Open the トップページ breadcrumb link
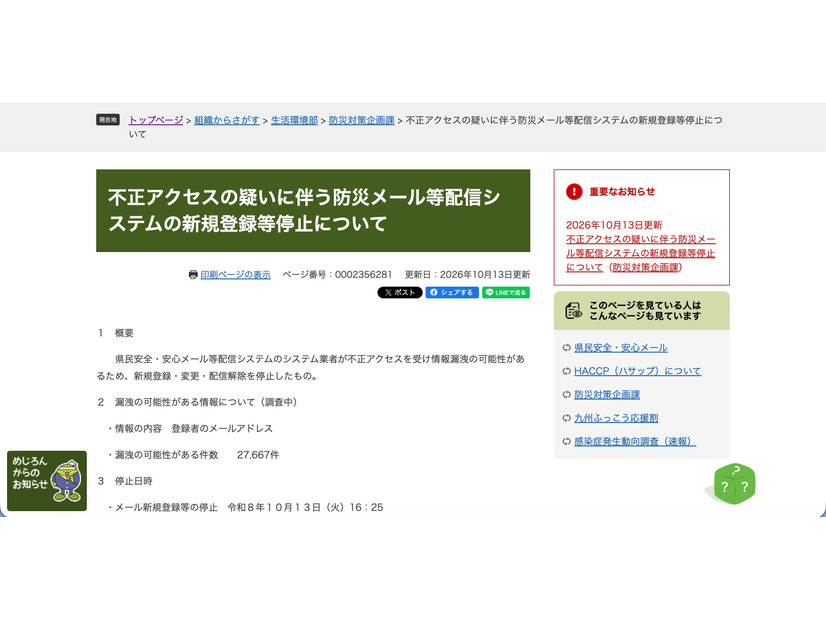 (156, 120)
